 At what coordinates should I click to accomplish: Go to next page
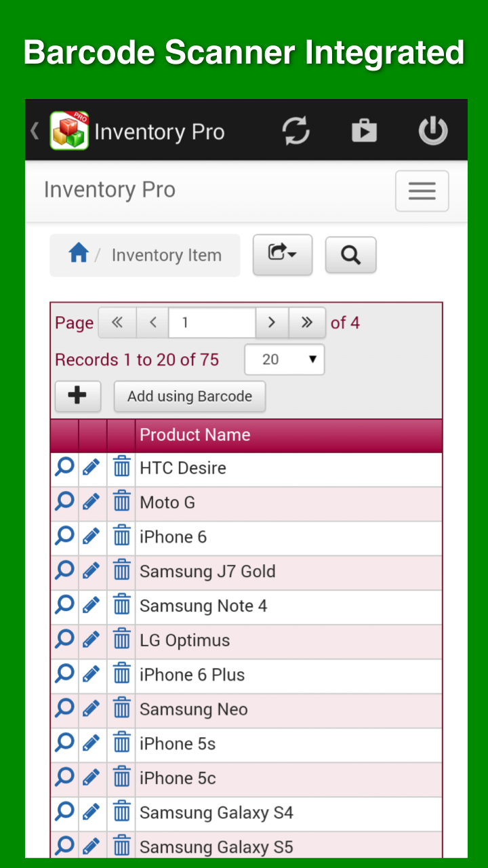(x=272, y=323)
